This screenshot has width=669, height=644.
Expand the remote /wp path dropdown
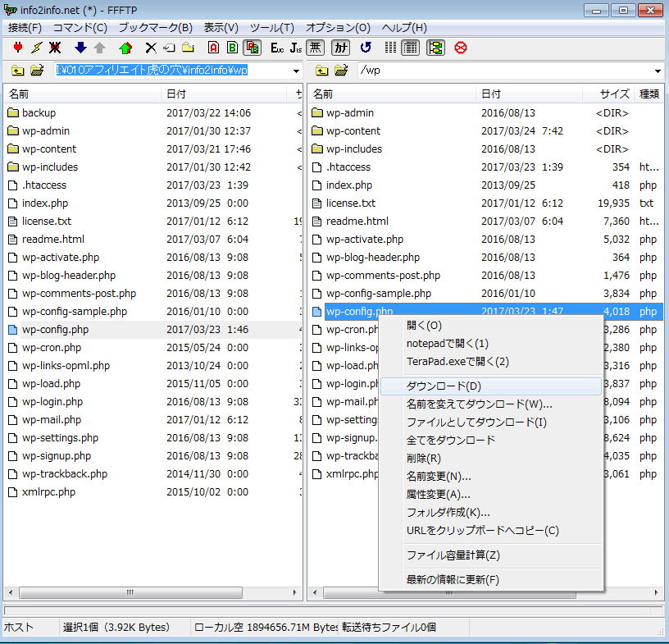[x=658, y=71]
